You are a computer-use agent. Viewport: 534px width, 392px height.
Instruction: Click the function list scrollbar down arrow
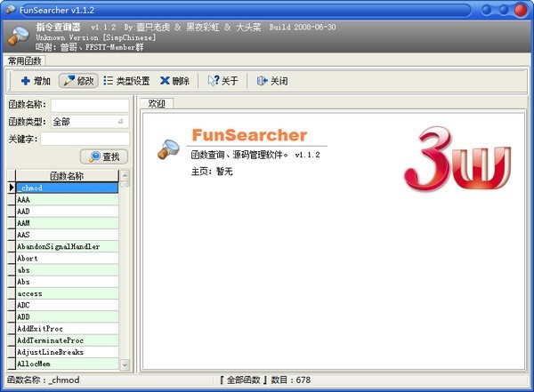click(125, 365)
